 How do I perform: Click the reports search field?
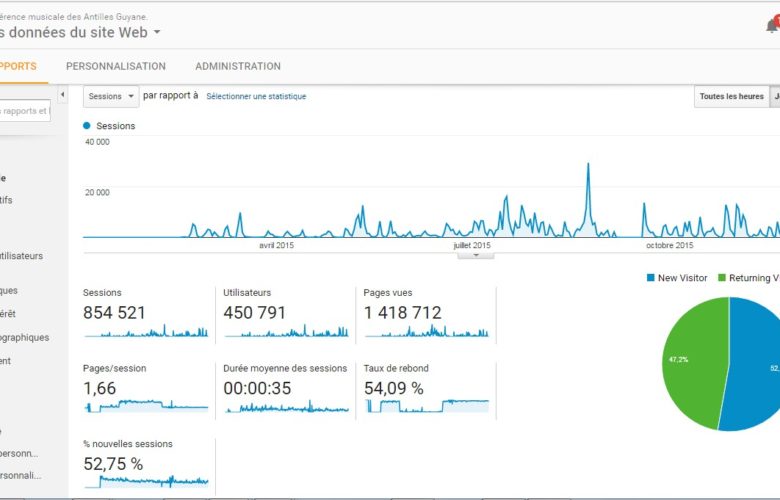pyautogui.click(x=25, y=111)
